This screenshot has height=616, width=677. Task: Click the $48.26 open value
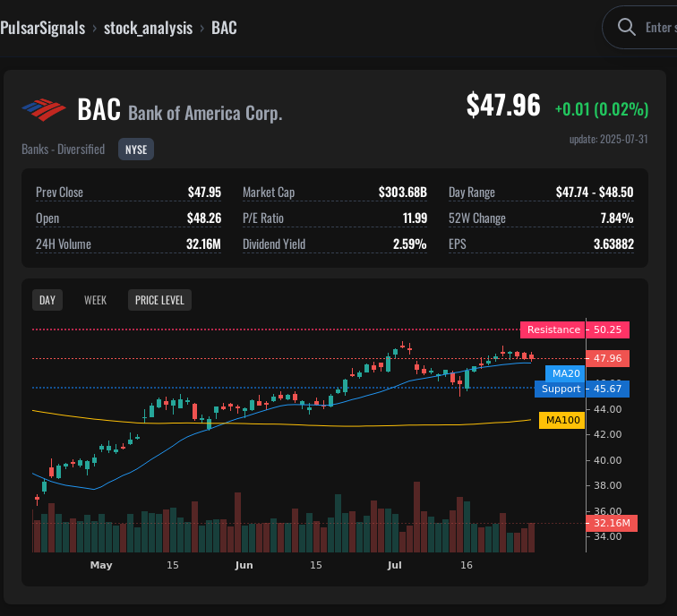click(204, 218)
